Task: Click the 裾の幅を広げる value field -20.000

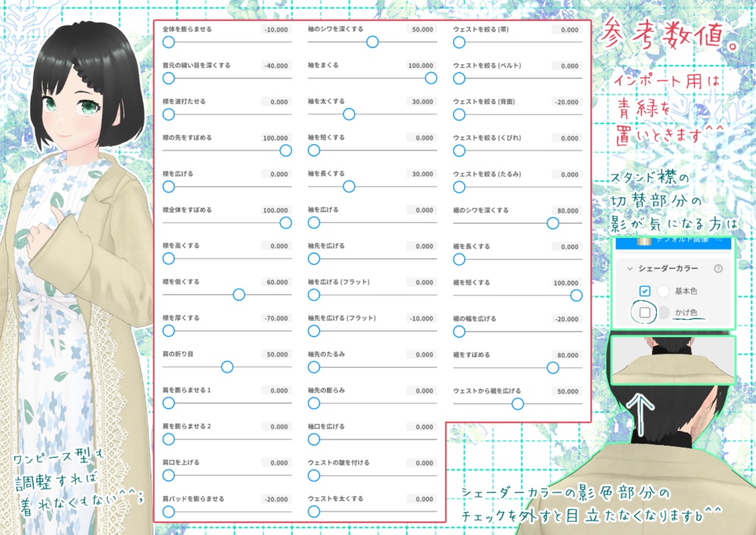Action: pyautogui.click(x=567, y=319)
